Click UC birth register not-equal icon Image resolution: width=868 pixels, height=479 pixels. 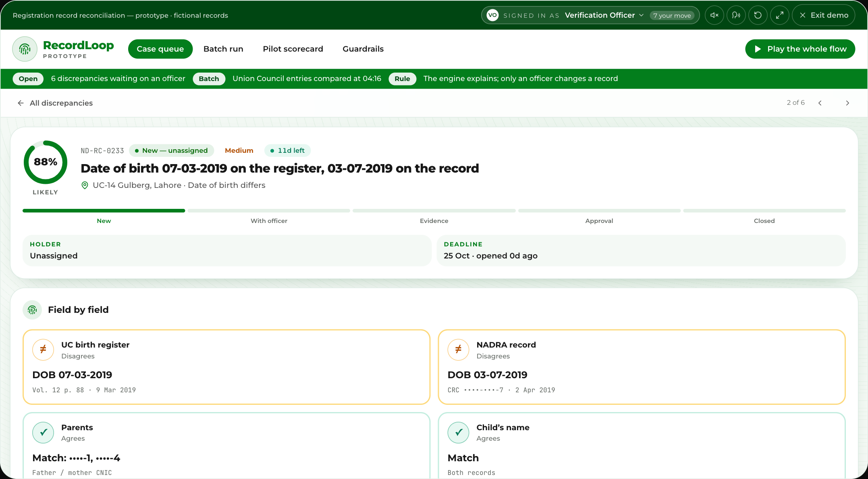point(43,350)
